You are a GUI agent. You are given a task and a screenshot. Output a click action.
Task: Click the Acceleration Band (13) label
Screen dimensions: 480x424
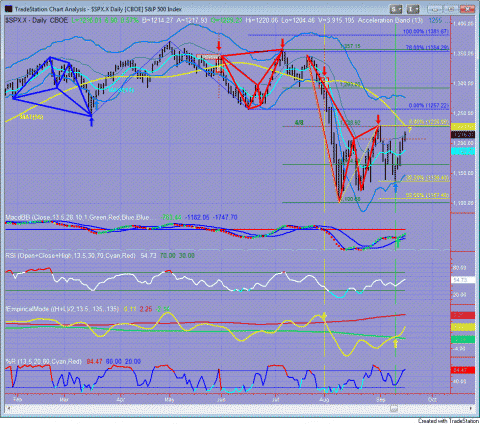390,20
